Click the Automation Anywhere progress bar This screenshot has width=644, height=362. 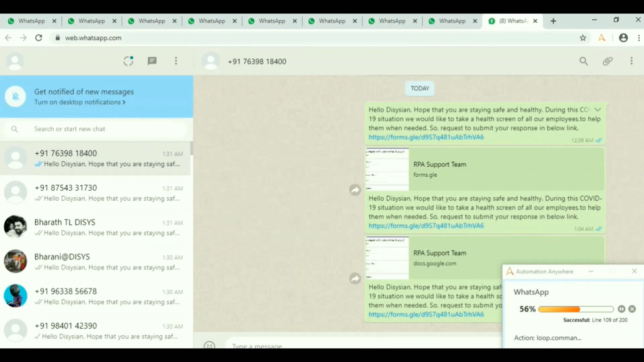click(576, 309)
